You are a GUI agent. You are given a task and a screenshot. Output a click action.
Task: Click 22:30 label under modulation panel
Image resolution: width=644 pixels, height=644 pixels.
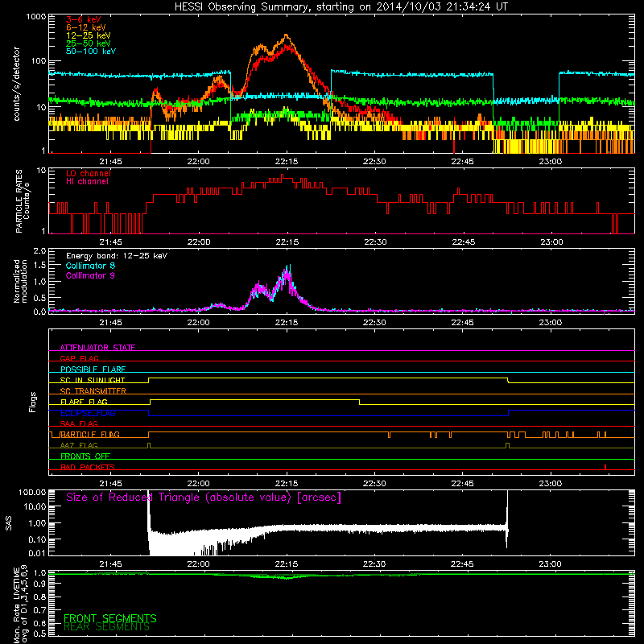tap(374, 323)
